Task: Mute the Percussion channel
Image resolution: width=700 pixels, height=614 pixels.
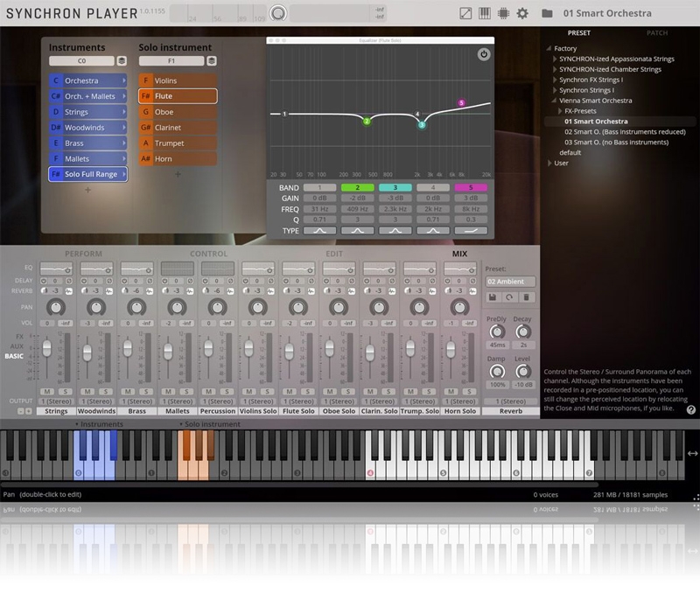Action: click(x=208, y=391)
